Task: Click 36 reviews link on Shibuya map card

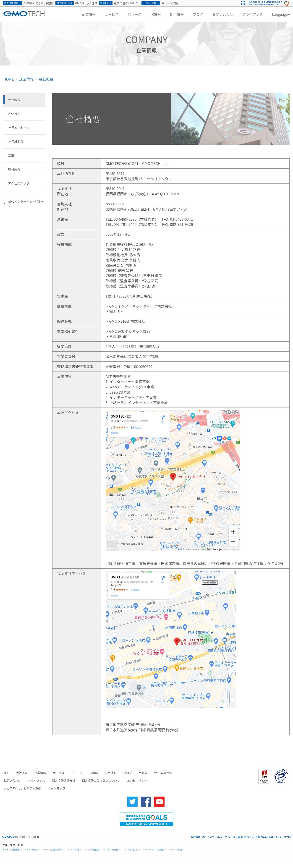Action: pos(136,427)
